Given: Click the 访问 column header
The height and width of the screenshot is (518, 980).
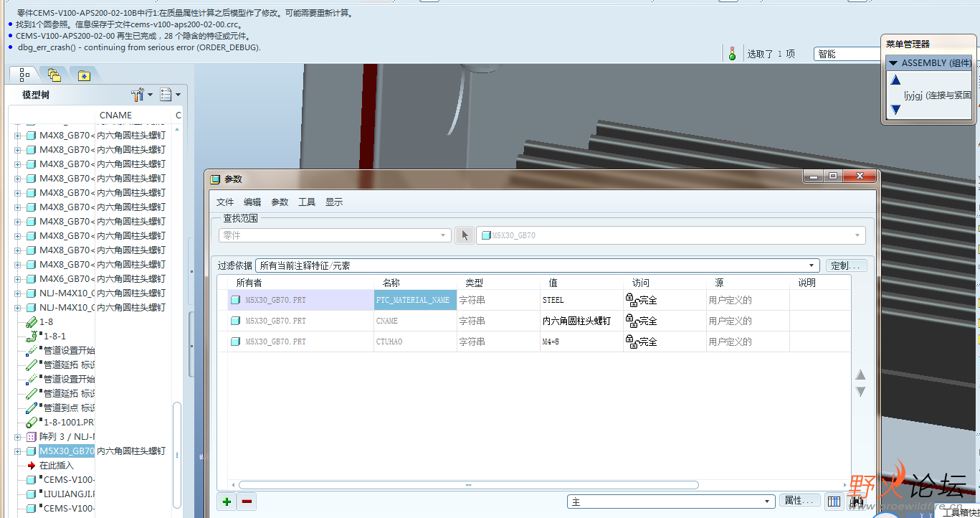Looking at the screenshot, I should (665, 283).
